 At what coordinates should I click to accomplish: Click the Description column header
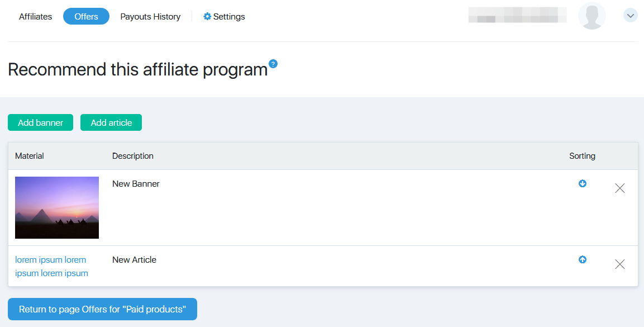pyautogui.click(x=133, y=156)
